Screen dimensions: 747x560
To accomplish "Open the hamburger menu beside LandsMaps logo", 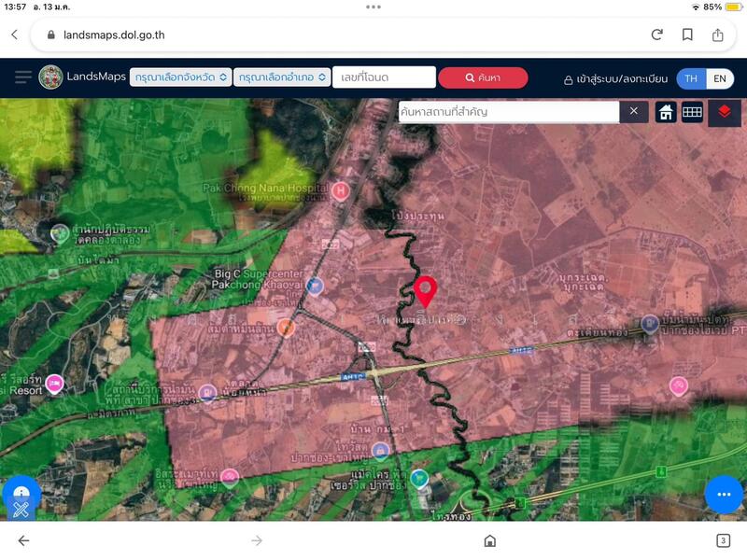I will (22, 77).
